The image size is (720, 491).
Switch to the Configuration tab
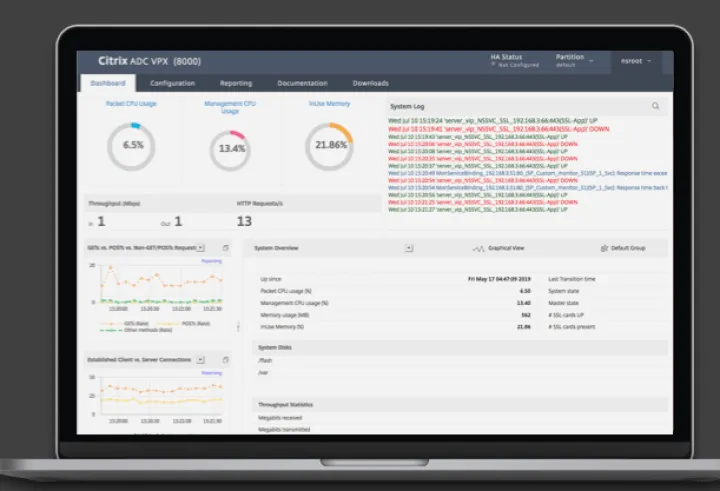(x=172, y=83)
